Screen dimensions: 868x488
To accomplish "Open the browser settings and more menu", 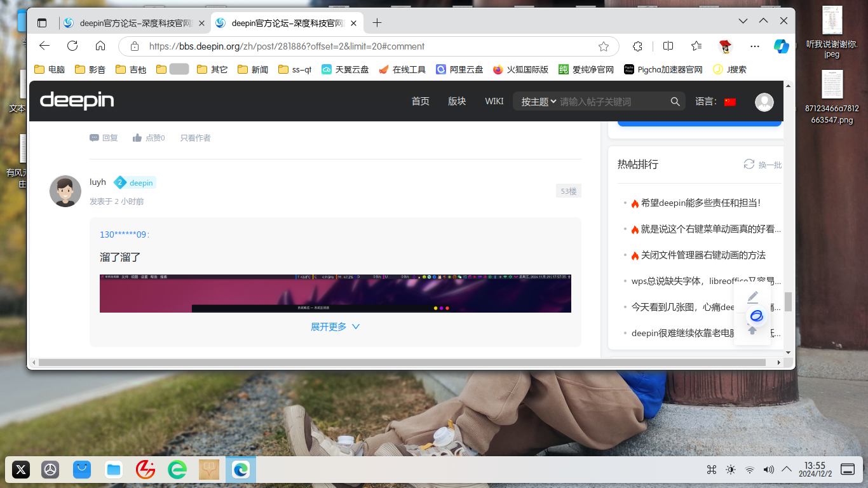I will coord(755,46).
